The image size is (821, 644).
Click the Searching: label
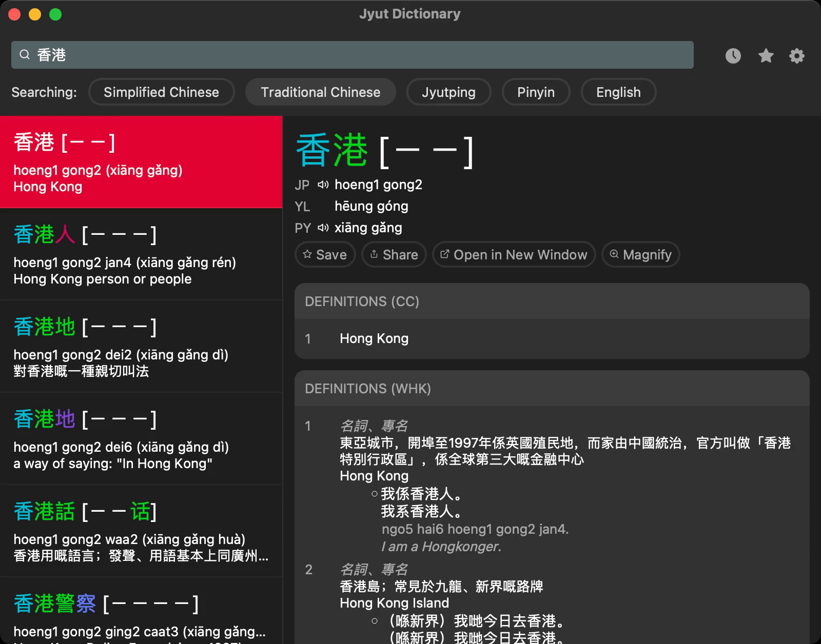(44, 92)
